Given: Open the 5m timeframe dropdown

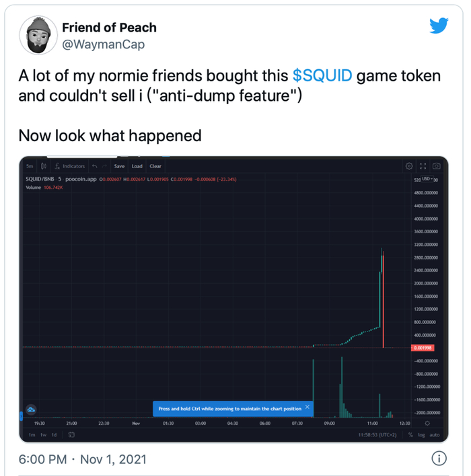Looking at the screenshot, I should pos(30,166).
